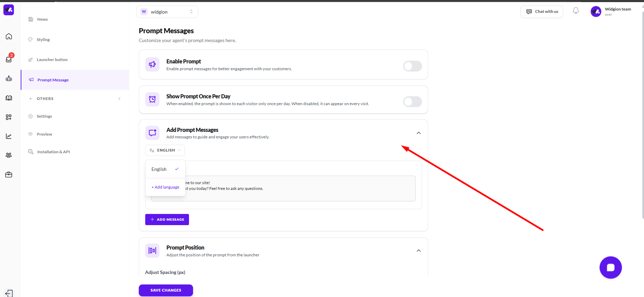Open the analytics chart icon

(x=9, y=136)
